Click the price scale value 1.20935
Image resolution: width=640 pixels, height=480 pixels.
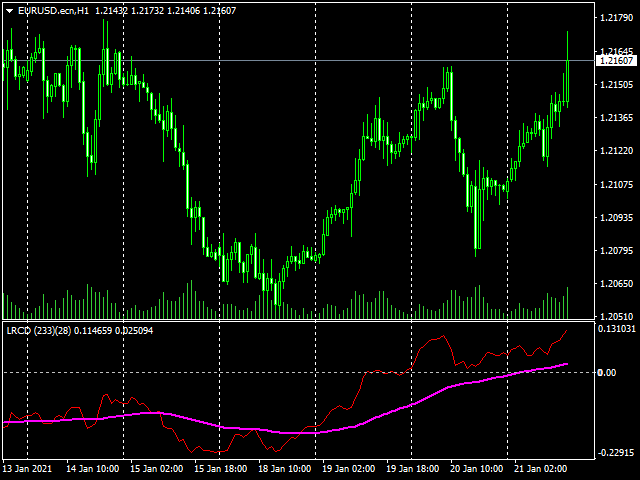coord(616,218)
